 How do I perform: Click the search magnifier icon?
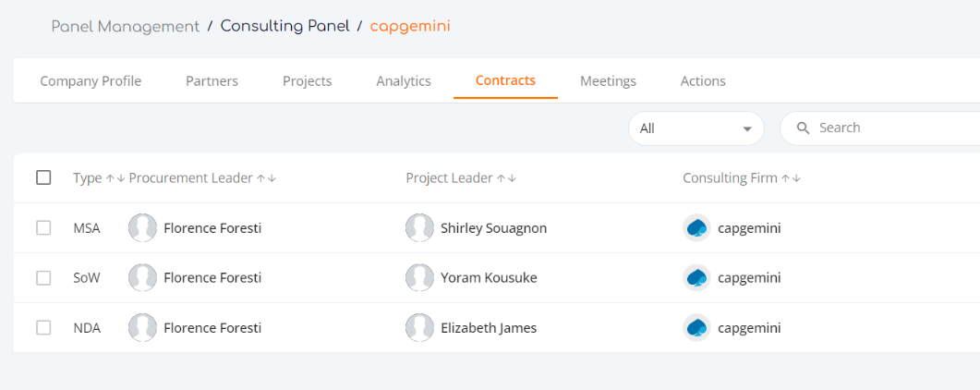804,128
